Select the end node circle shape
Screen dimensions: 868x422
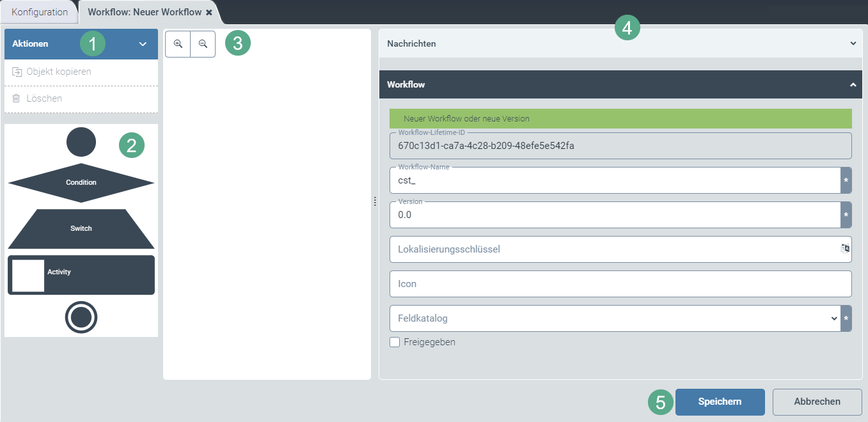[x=81, y=317]
